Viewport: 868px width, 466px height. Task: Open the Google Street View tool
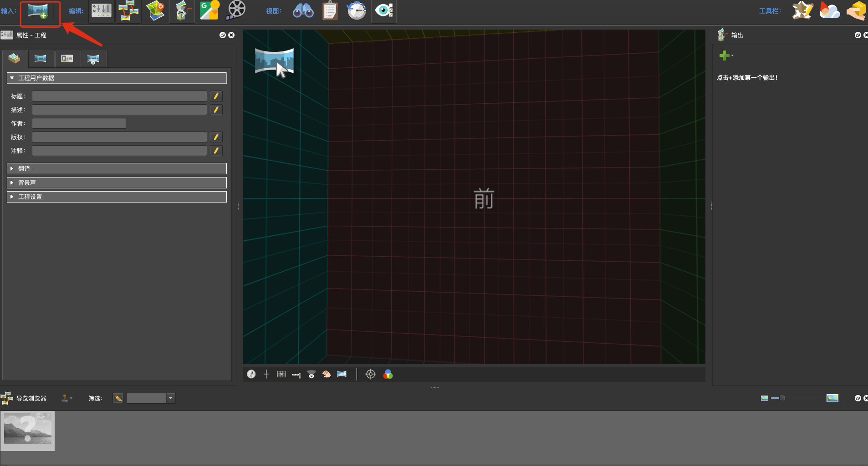(209, 11)
